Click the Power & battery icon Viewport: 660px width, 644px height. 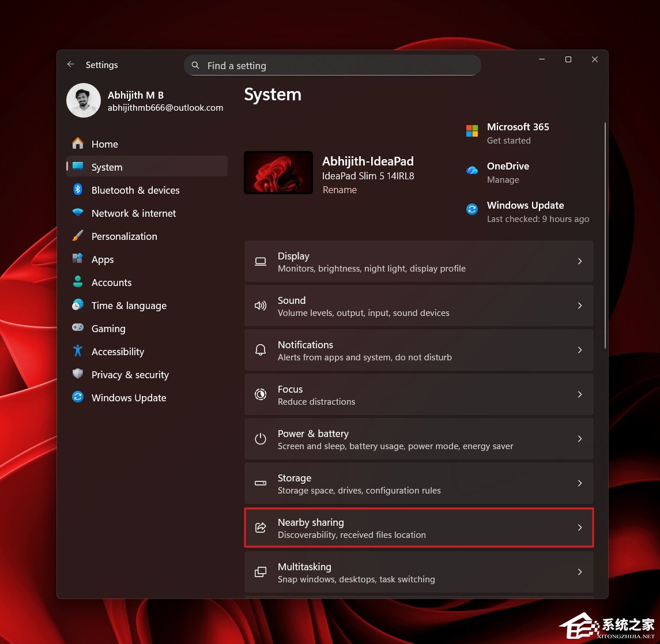(x=261, y=439)
